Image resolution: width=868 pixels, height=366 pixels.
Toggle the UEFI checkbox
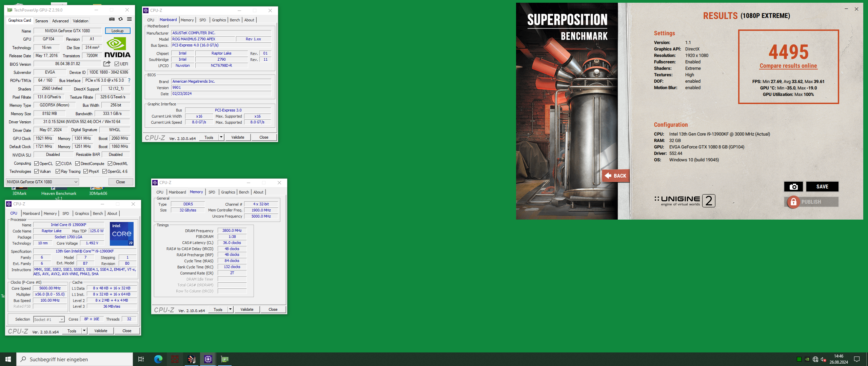click(117, 64)
